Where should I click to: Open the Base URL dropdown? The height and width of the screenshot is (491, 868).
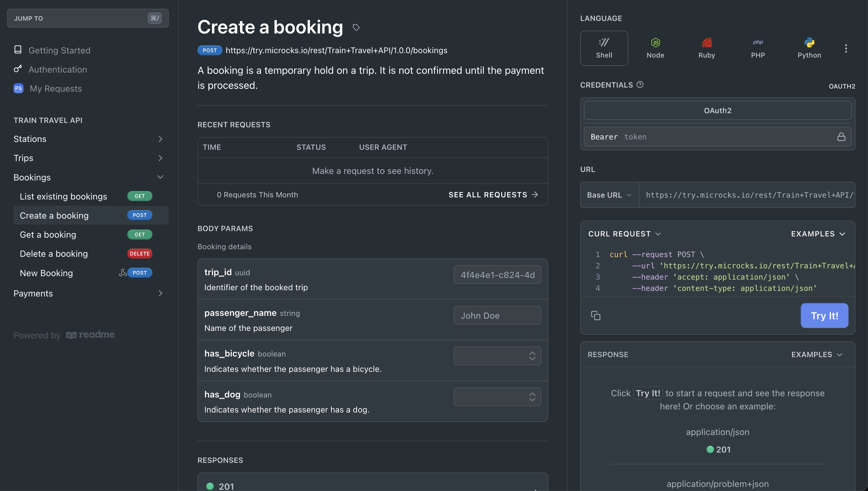[609, 195]
